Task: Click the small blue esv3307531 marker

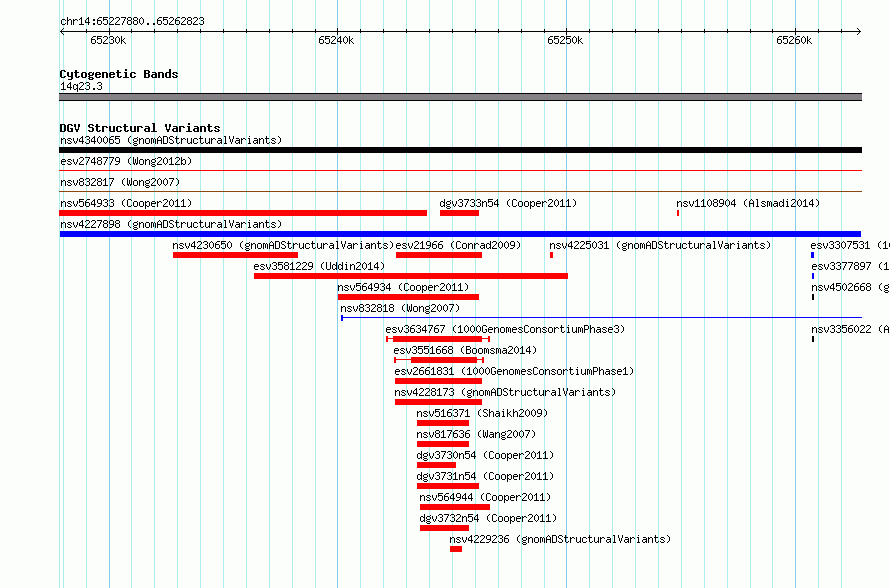Action: tap(813, 255)
